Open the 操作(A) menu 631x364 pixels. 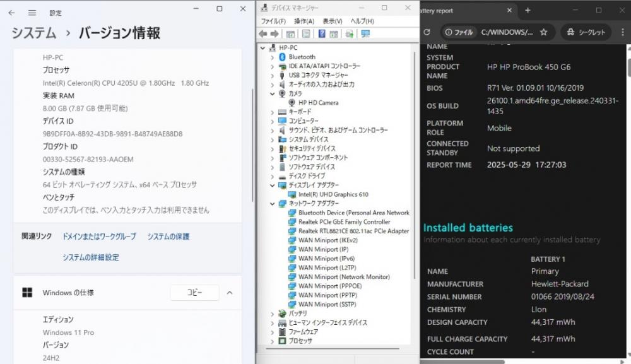(x=304, y=21)
